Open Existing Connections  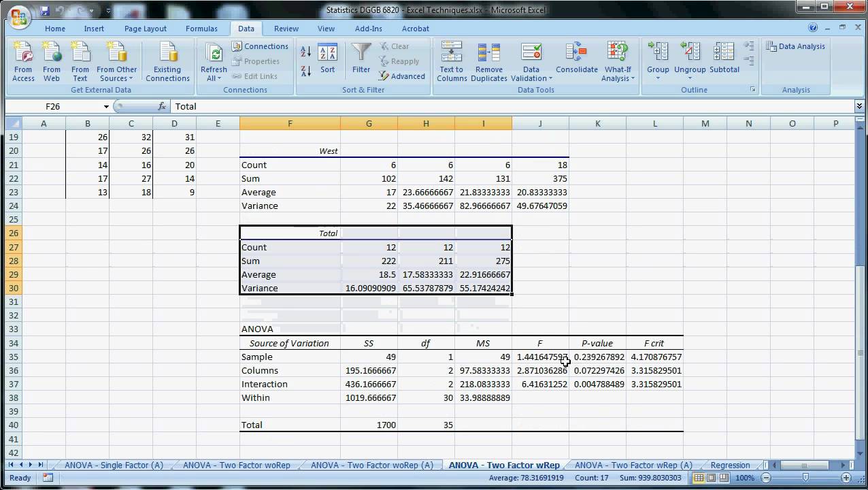(x=167, y=63)
